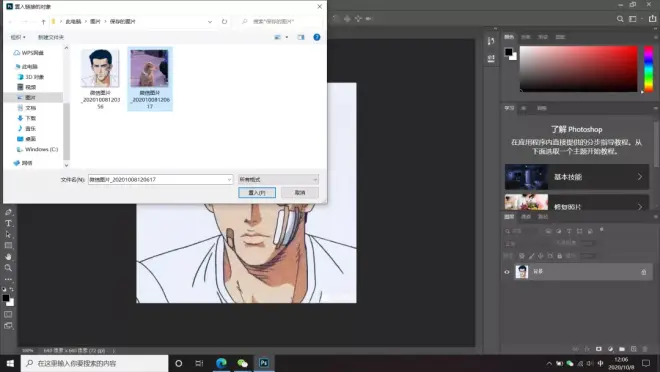This screenshot has height=372, width=660.
Task: Expand the address bar history dropdown
Action: tap(210, 21)
